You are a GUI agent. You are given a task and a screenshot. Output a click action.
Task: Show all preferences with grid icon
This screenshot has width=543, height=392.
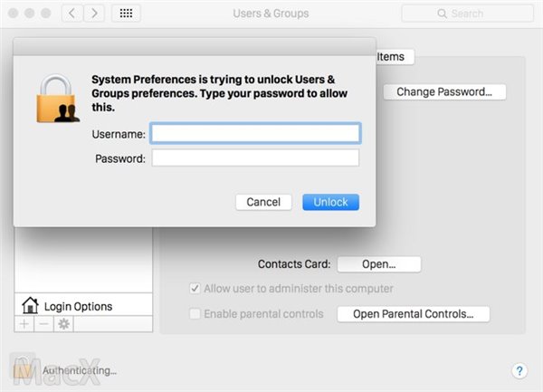(x=126, y=14)
